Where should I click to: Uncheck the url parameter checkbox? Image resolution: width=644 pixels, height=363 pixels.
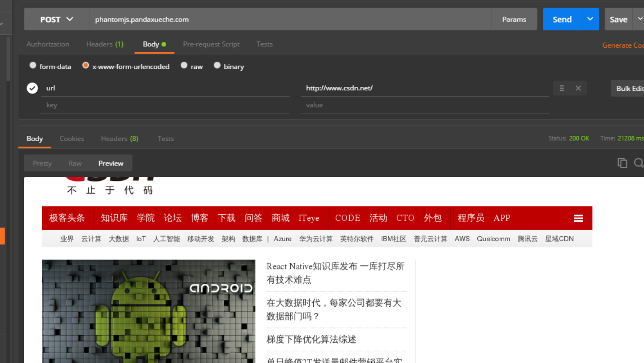(x=32, y=88)
